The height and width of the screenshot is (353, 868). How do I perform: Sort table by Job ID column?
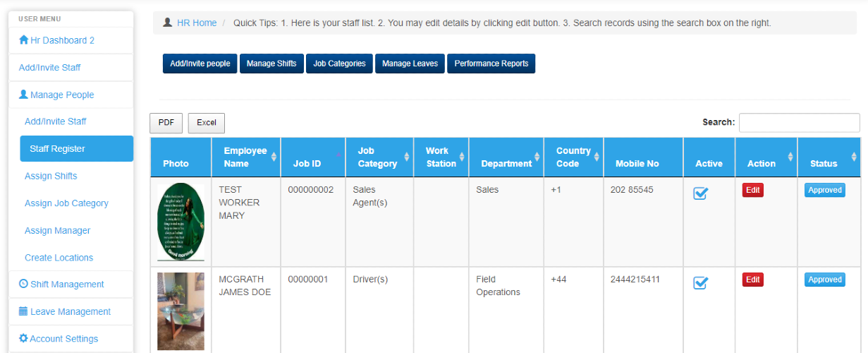tap(313, 157)
